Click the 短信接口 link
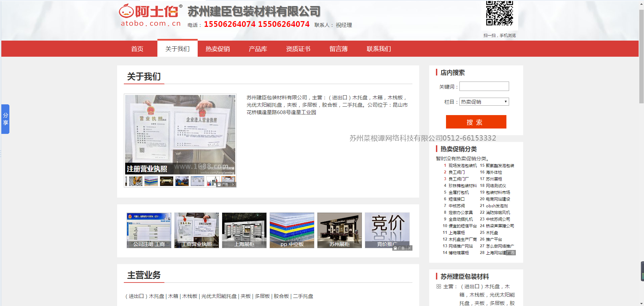Image resolution: width=644 pixels, height=306 pixels. [457, 199]
